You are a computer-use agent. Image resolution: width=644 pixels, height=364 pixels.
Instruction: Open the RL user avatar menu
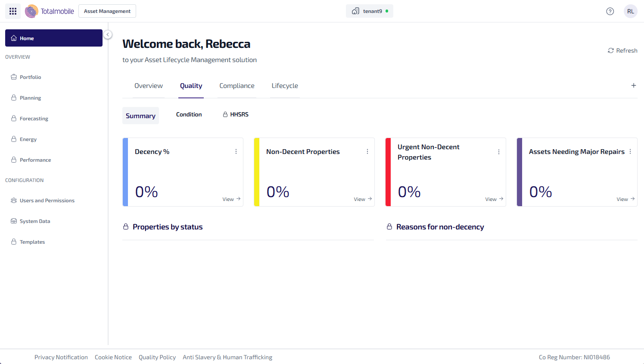630,11
